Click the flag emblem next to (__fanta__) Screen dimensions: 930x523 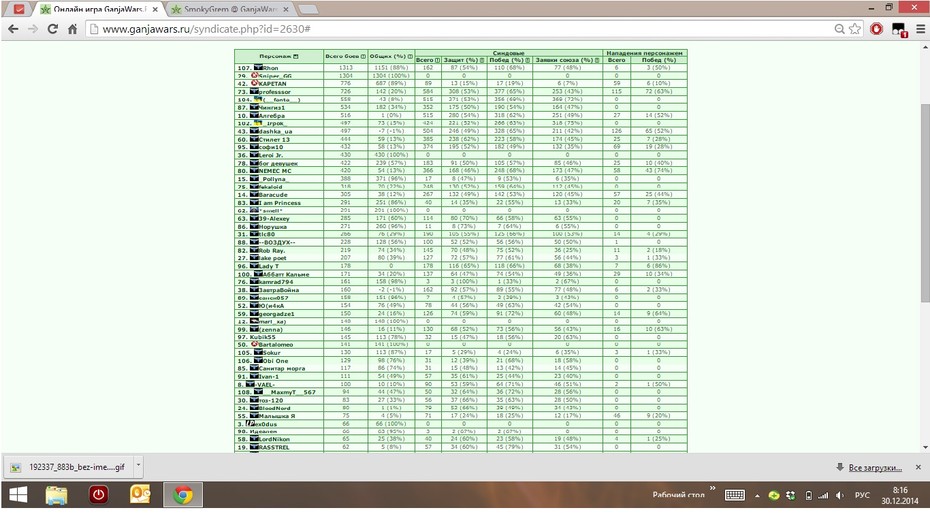click(258, 99)
